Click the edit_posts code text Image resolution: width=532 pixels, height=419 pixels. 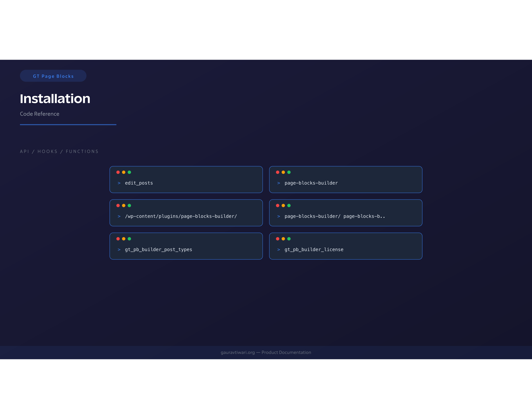[x=139, y=183]
